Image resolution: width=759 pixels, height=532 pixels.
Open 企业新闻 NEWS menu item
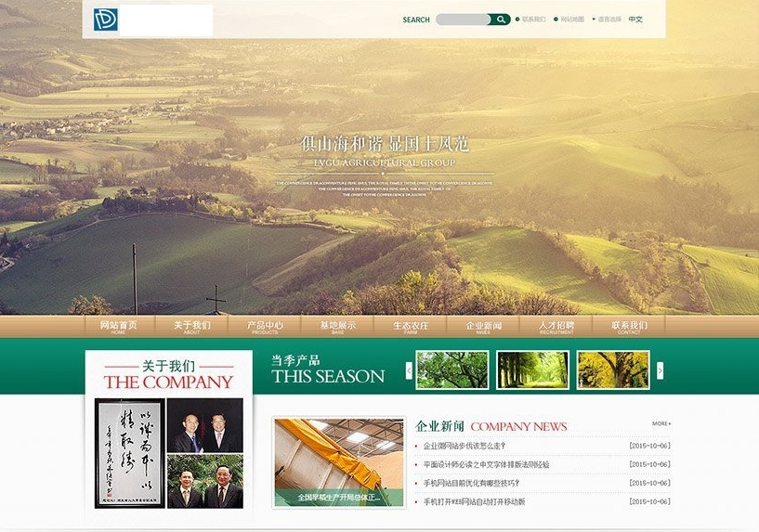[483, 327]
